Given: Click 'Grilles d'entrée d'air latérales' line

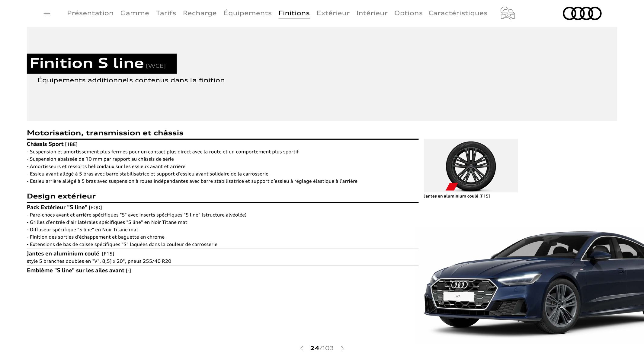Looking at the screenshot, I should click(x=107, y=222).
